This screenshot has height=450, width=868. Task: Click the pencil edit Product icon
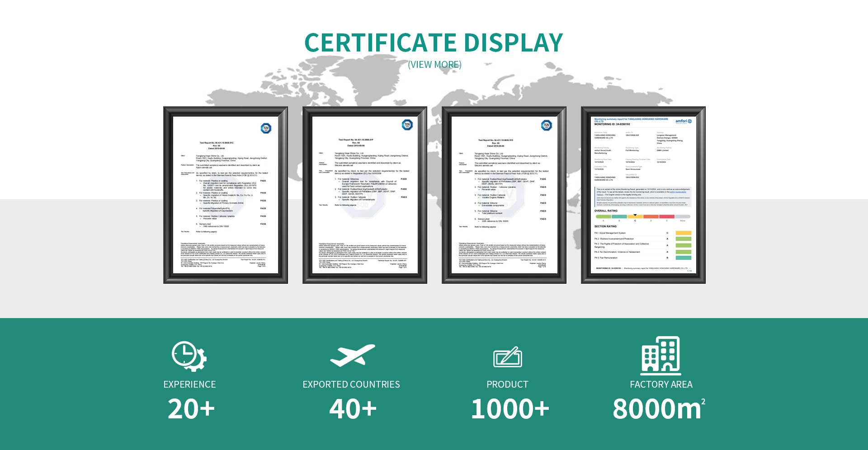507,357
